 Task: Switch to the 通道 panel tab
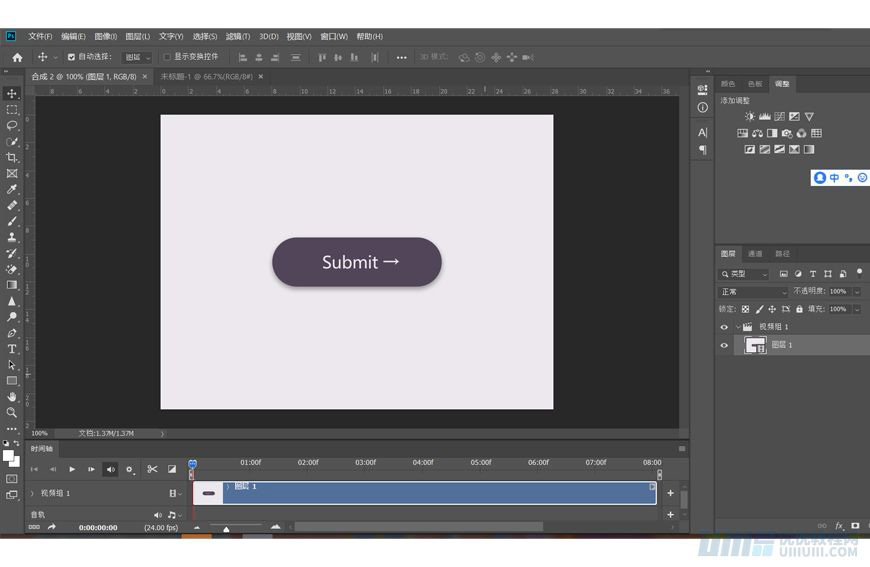point(755,254)
